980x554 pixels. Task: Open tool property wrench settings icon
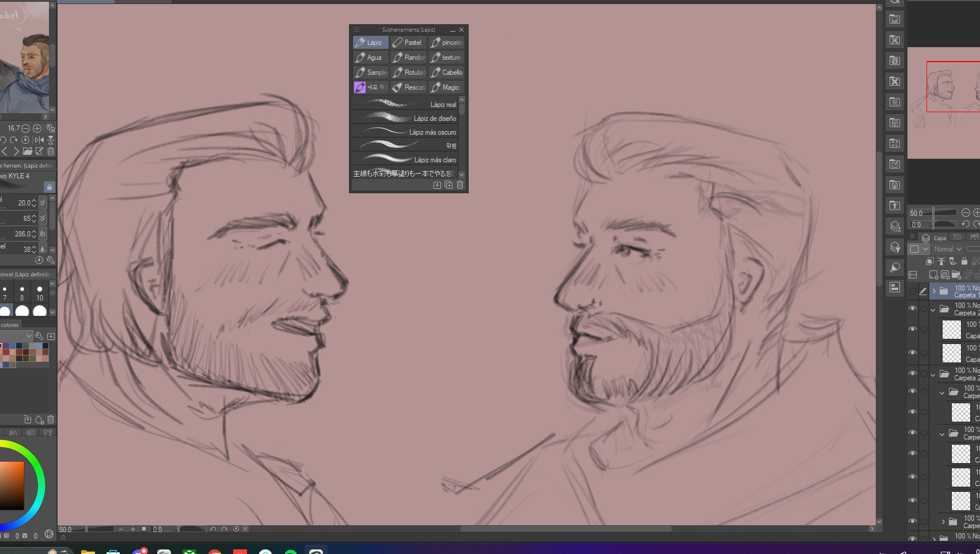[50, 260]
